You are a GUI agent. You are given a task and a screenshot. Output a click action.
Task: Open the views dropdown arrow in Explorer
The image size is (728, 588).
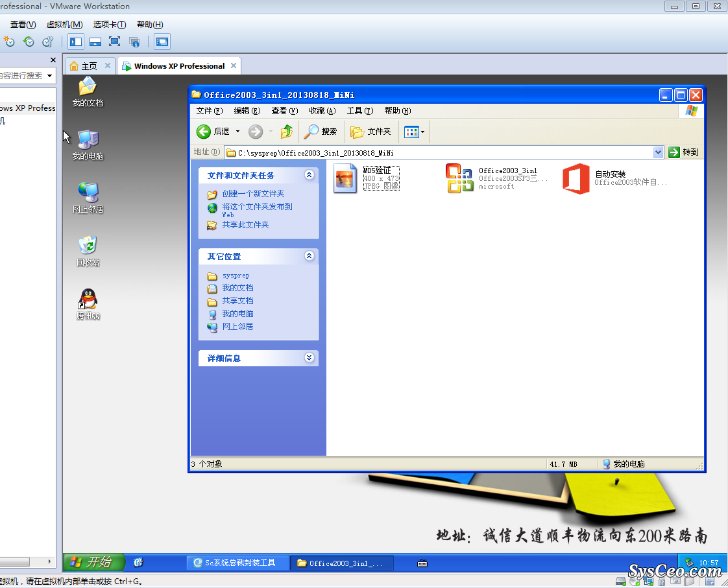tap(422, 132)
